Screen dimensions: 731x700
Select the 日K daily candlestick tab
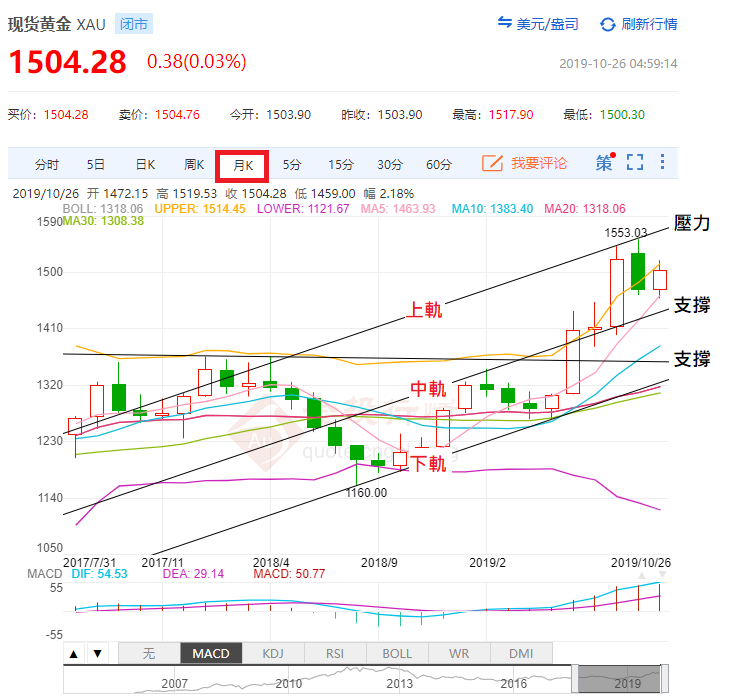click(x=145, y=164)
